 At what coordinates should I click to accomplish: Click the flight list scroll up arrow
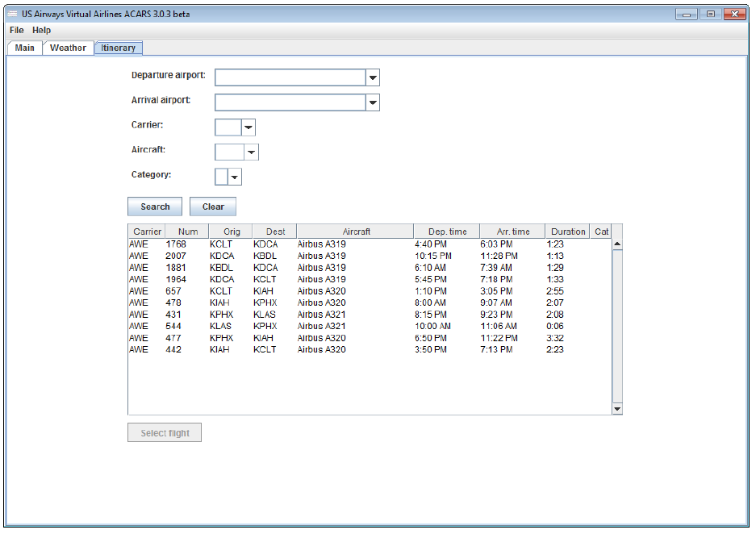click(x=617, y=244)
